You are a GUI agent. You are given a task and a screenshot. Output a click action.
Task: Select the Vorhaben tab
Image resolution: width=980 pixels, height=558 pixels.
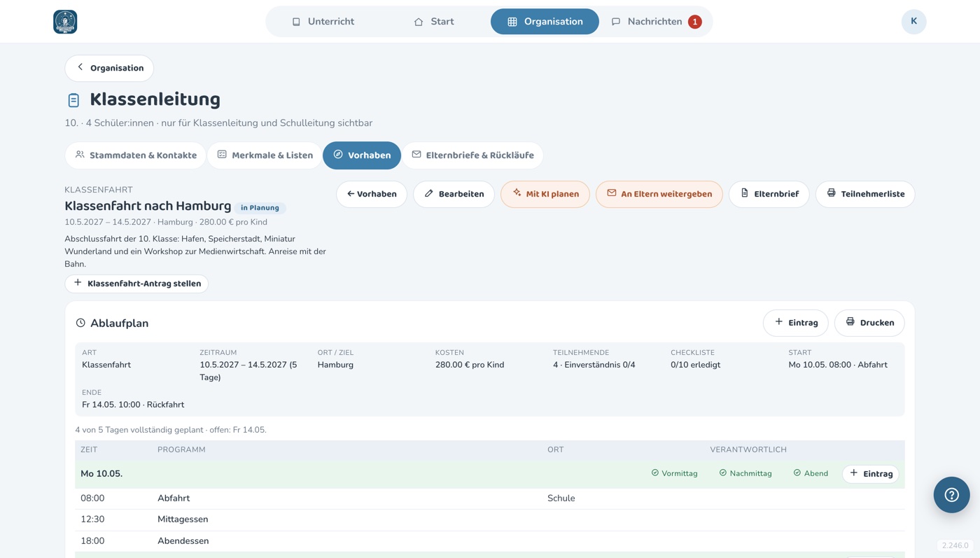[362, 155]
